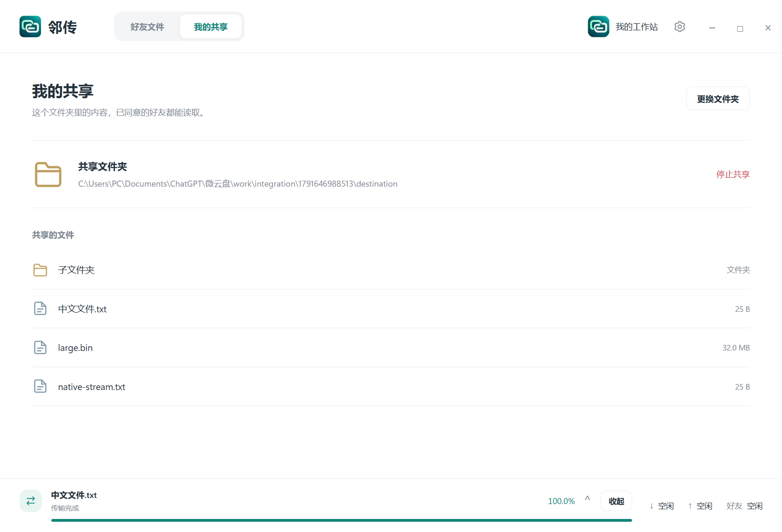Click the transfer arrows icon in the bottom bar
Viewport: 782px width, 532px height.
coord(31,501)
